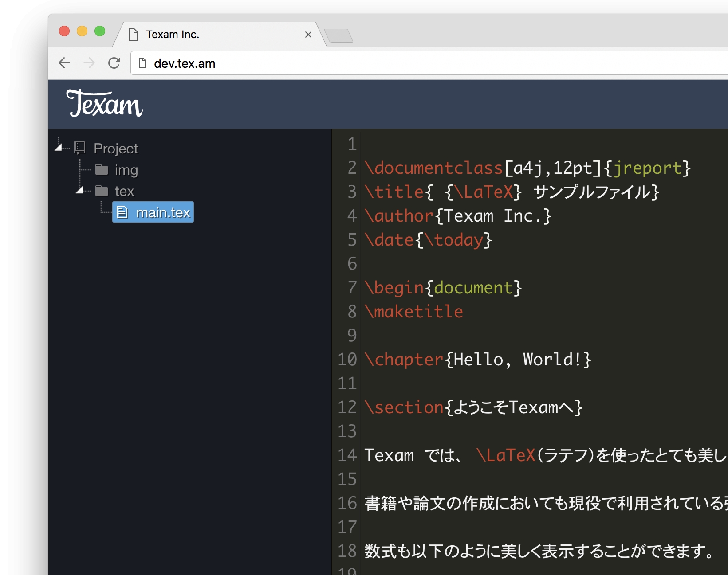Viewport: 728px width, 575px height.
Task: Select the img folder label
Action: click(126, 170)
